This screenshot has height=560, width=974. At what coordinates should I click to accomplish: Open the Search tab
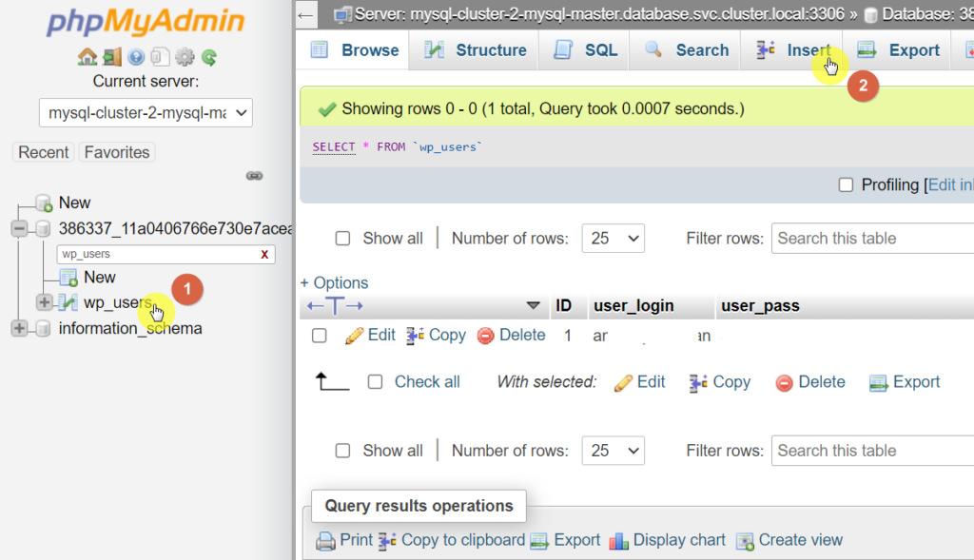(687, 50)
